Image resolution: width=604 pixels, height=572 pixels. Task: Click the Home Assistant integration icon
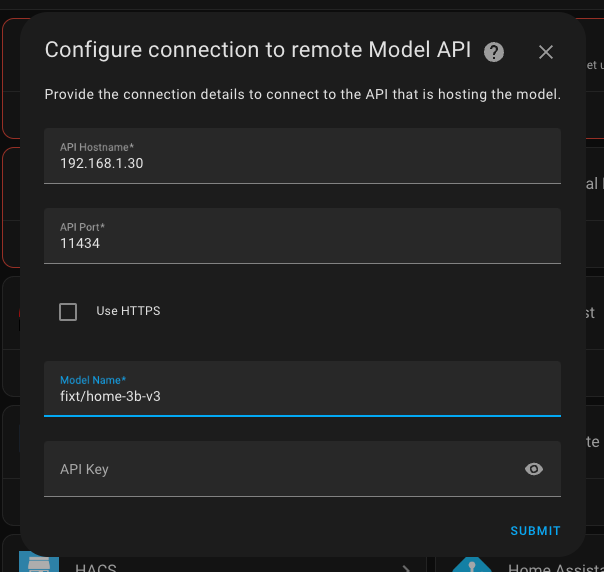pyautogui.click(x=472, y=565)
